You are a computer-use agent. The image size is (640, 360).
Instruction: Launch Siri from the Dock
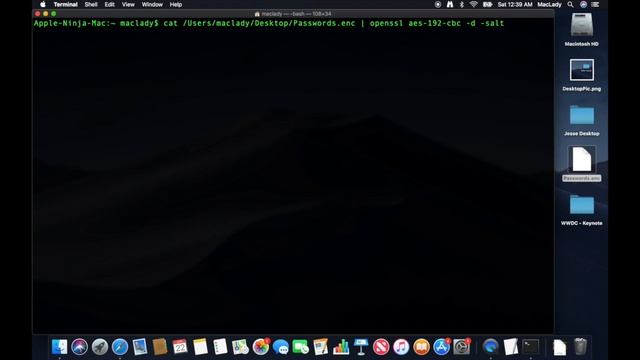click(80, 347)
